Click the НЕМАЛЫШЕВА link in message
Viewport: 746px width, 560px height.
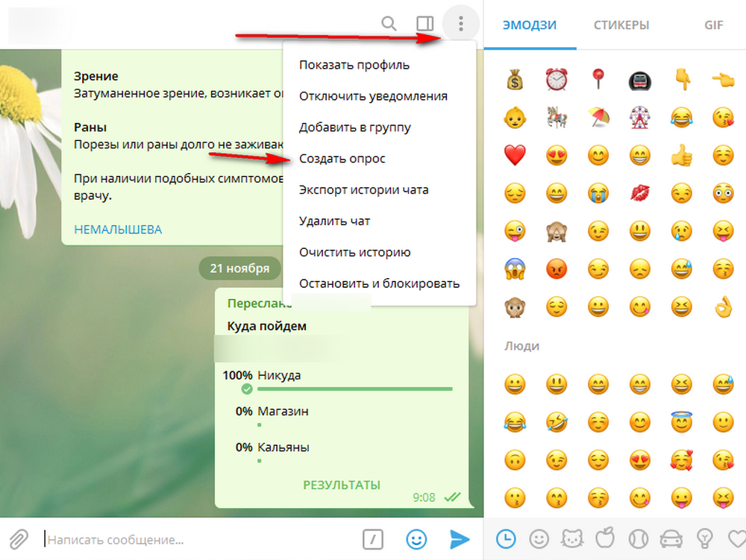coord(118,229)
